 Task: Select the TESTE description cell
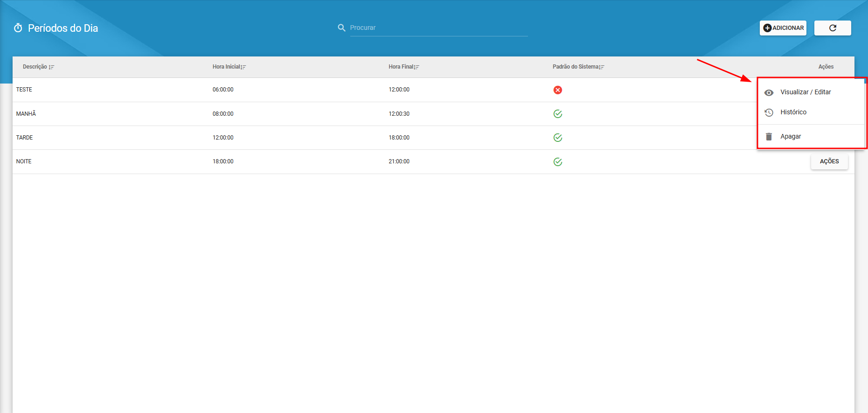pos(24,90)
